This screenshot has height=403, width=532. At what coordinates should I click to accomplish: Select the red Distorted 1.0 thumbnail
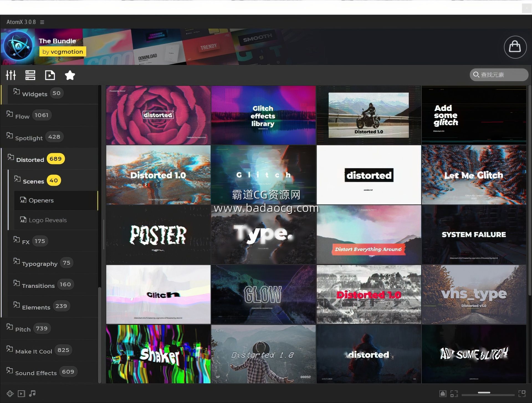point(369,294)
